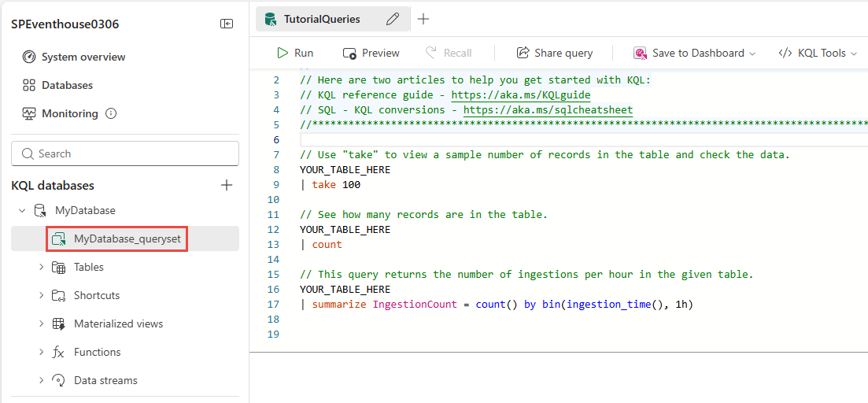
Task: Expand the Materialized views chevron
Action: coord(41,324)
